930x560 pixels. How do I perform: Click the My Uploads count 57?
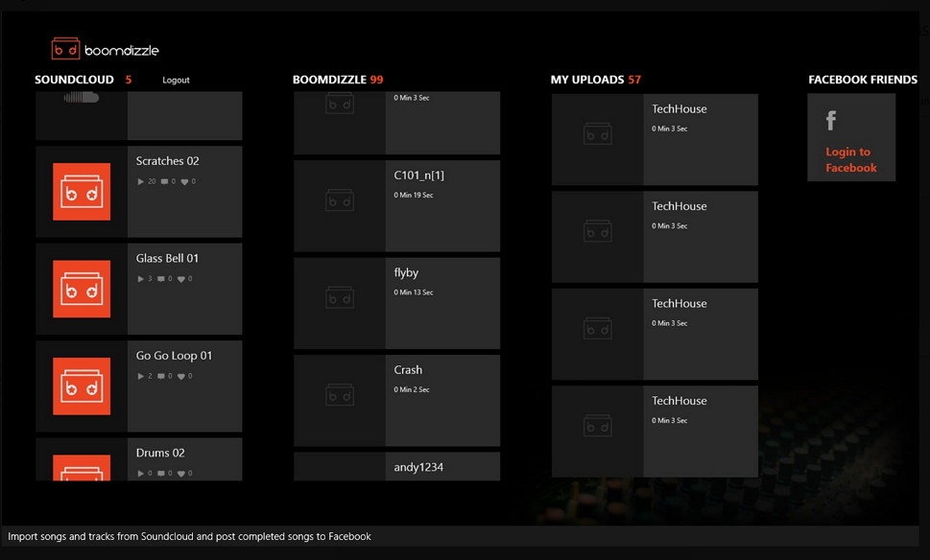click(634, 80)
